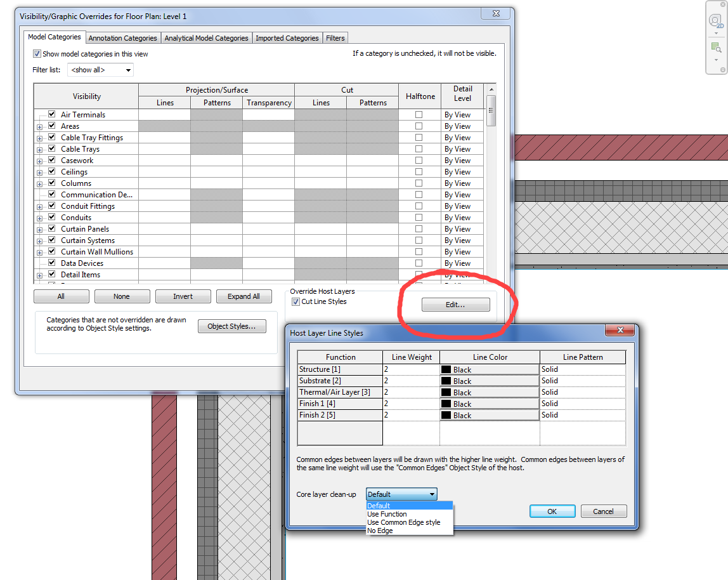Enable Halftone for Columns row

tap(419, 183)
